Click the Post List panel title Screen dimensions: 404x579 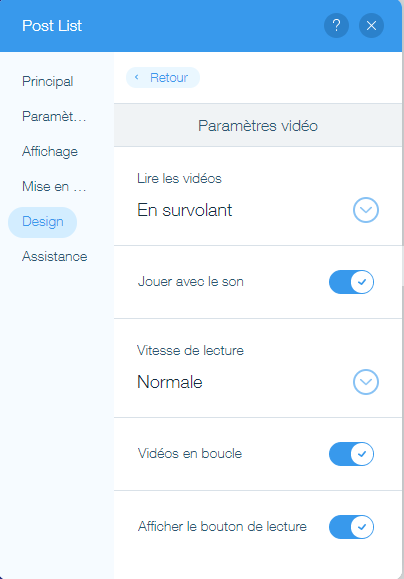[x=52, y=25]
